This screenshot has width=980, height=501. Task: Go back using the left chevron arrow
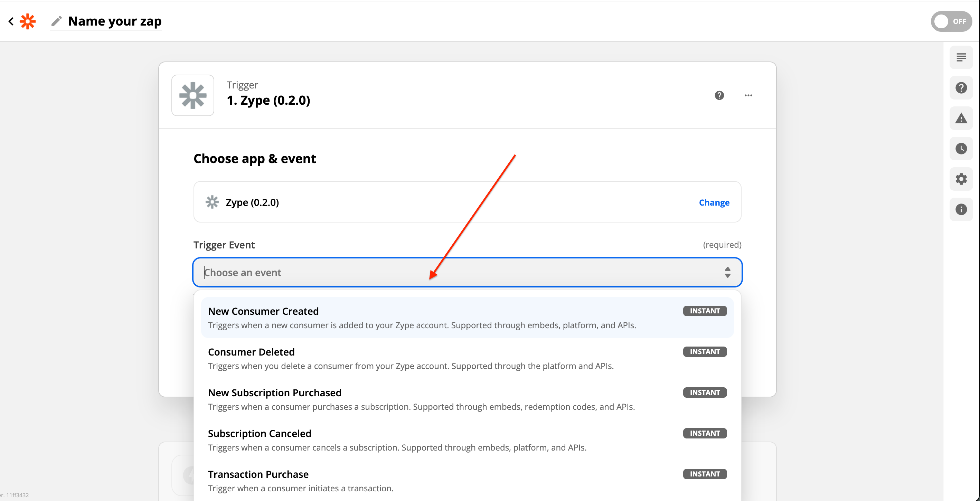[x=11, y=21]
